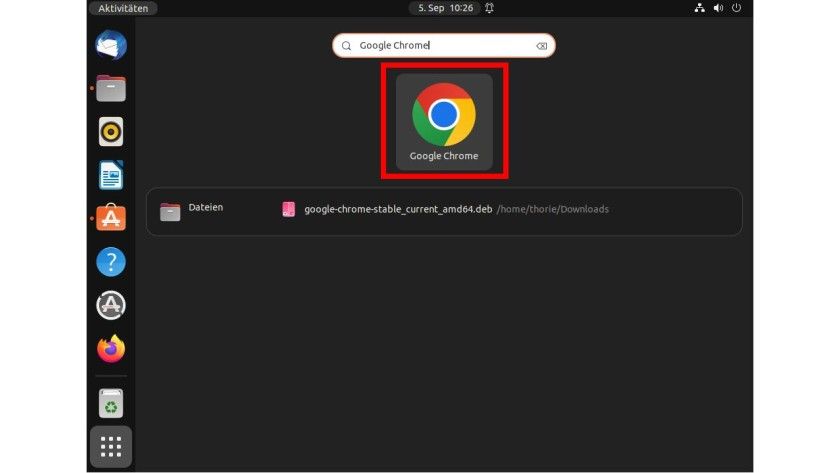Screen dimensions: 840x473
Task: Open the Trash in the dock
Action: click(111, 403)
